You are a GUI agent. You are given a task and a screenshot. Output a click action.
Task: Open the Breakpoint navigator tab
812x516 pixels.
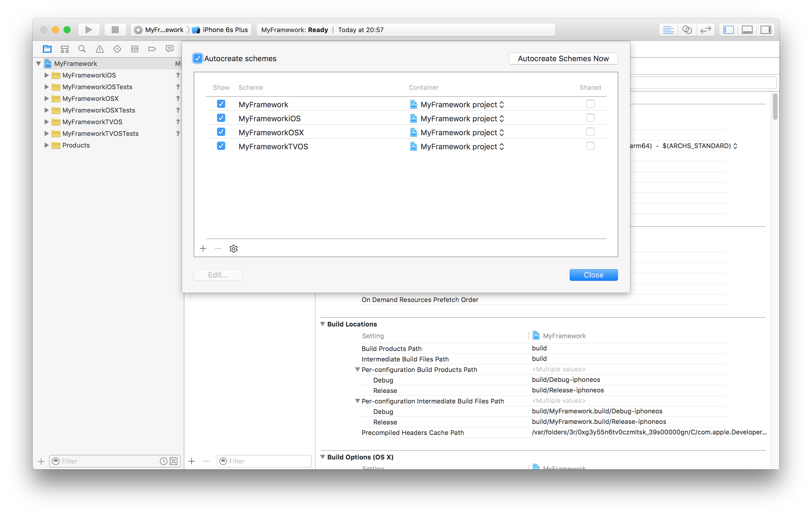pos(152,49)
